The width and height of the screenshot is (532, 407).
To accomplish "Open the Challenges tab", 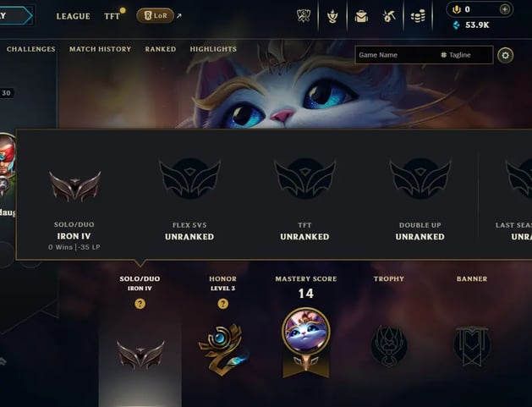I will [x=31, y=49].
